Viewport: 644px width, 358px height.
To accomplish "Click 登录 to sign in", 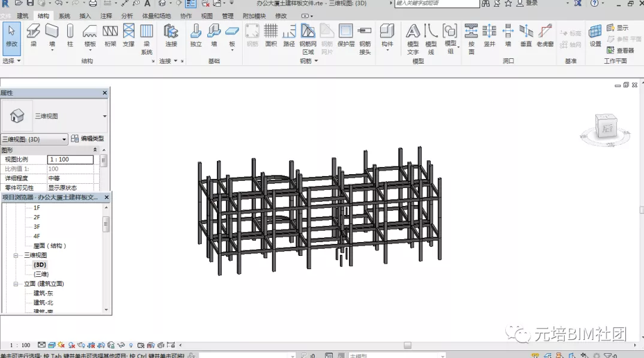I will tap(532, 4).
